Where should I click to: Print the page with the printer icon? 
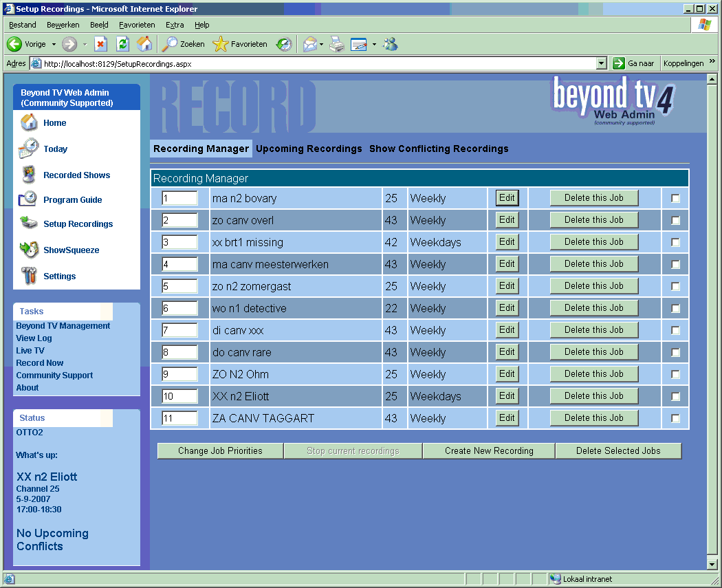pyautogui.click(x=337, y=44)
